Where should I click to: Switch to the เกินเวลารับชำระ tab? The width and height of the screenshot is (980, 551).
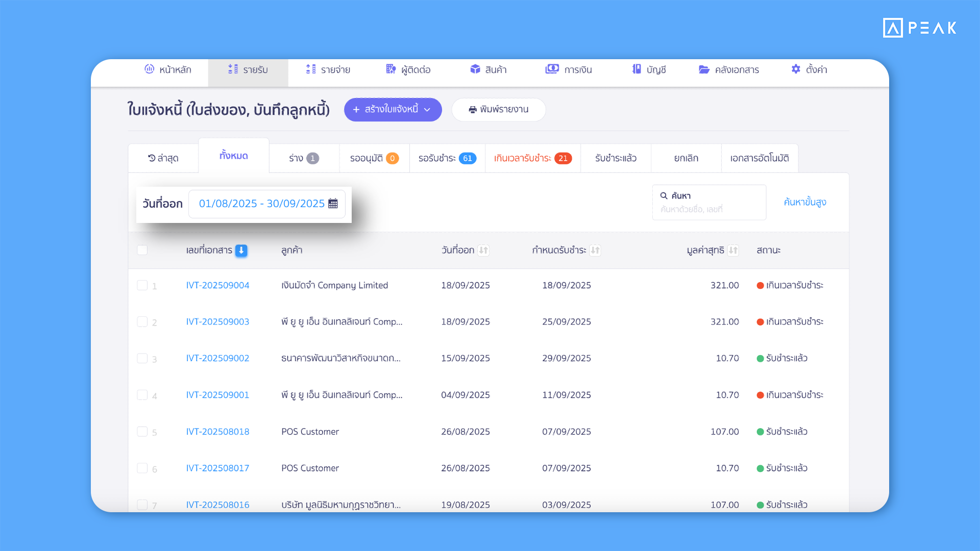(532, 158)
